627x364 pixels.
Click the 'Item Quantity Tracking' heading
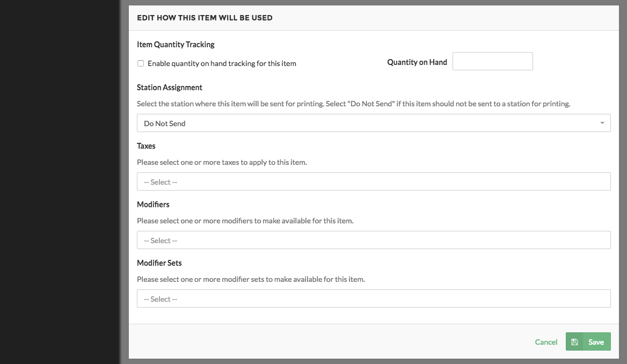pos(176,45)
